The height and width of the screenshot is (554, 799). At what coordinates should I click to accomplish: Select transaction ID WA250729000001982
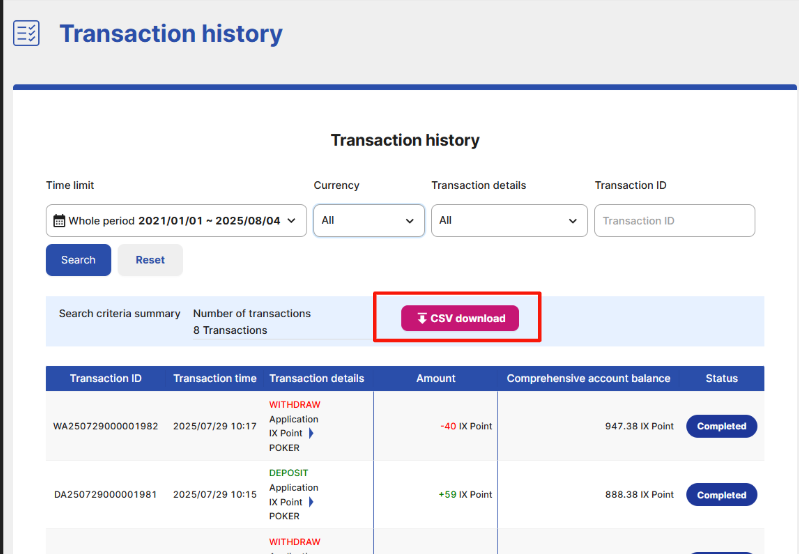[105, 426]
